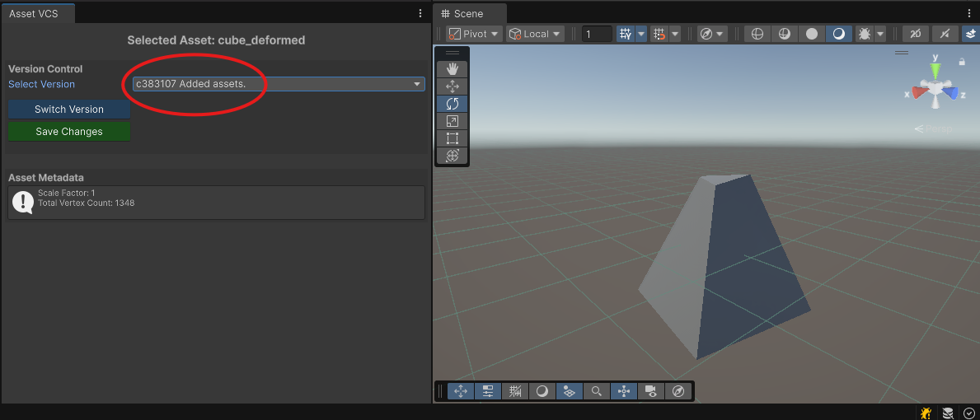Screen dimensions: 980x420
Task: Click the red X axis cone on gizmo
Action: point(919,93)
